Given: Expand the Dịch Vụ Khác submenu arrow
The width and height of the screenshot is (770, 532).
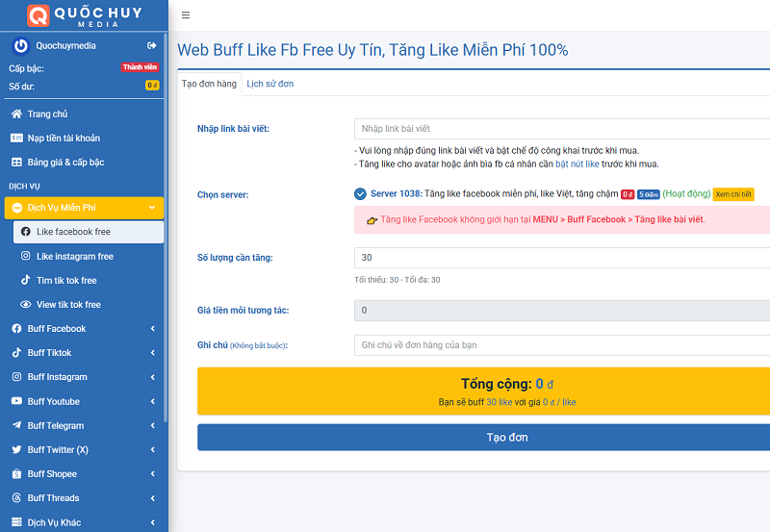Looking at the screenshot, I should pyautogui.click(x=153, y=522).
